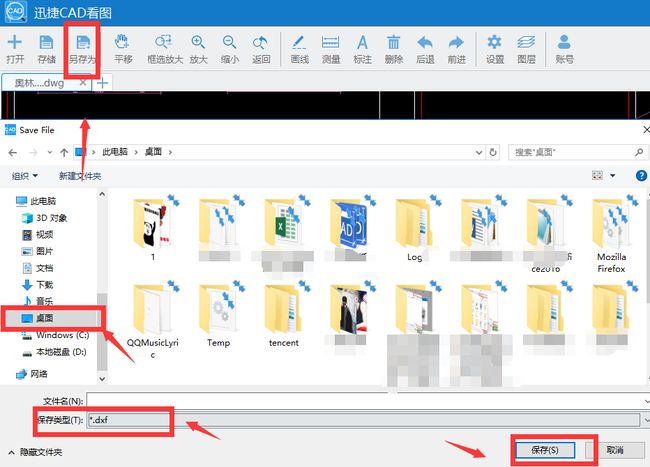Click the 放大 zoom in icon

point(198,49)
